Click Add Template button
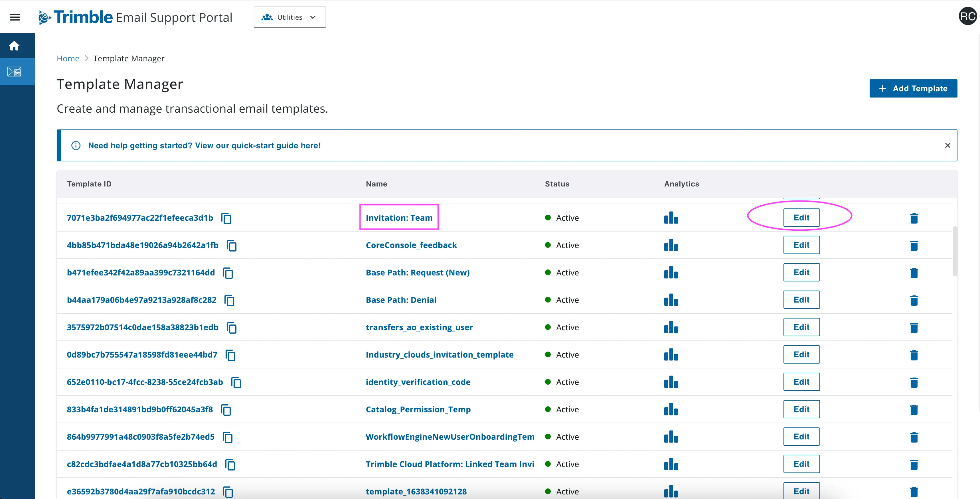Viewport: 980px width, 499px height. point(913,89)
